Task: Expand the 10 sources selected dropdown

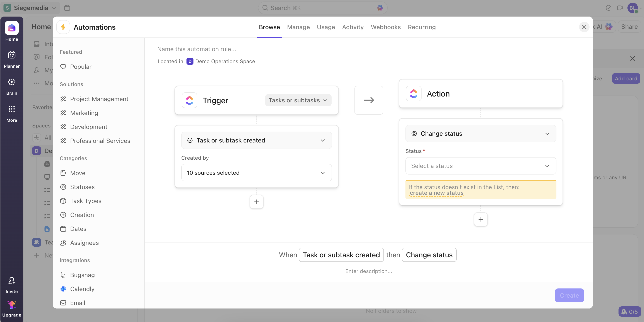Action: coord(256,173)
